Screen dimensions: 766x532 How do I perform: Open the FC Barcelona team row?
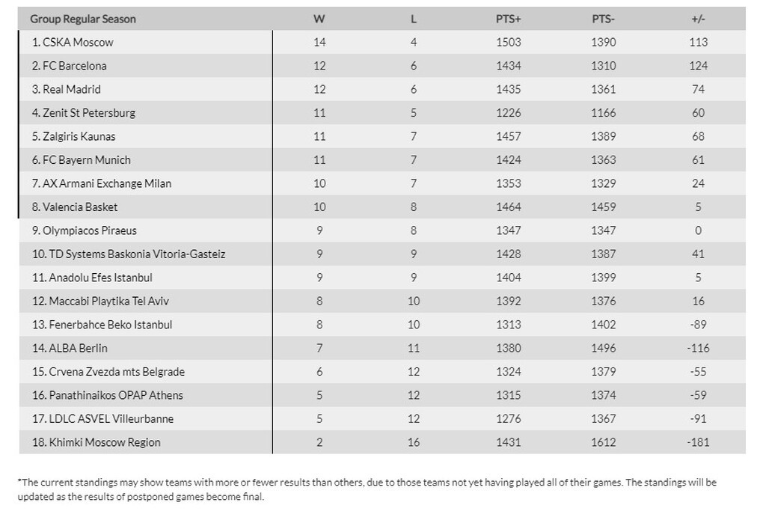tap(75, 66)
